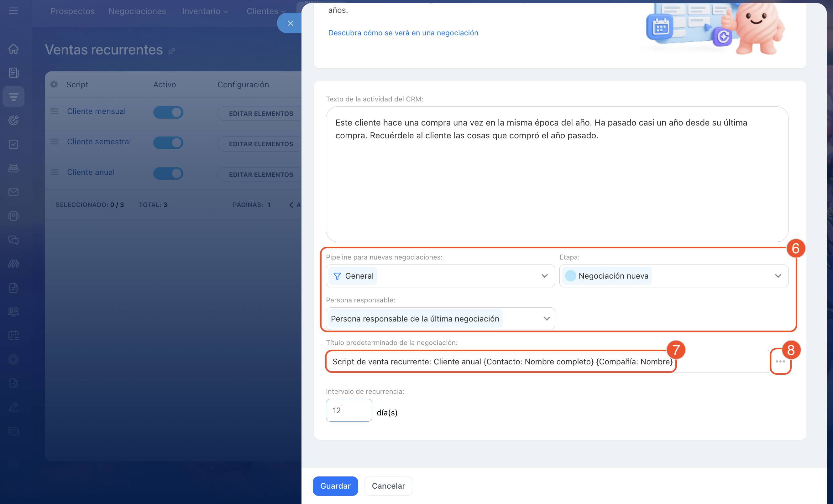Open the chat bubbles sidebar icon
Image resolution: width=833 pixels, height=504 pixels.
pyautogui.click(x=13, y=240)
